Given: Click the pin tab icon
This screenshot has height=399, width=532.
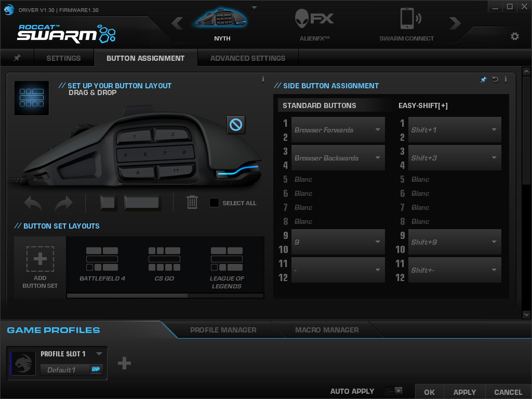Looking at the screenshot, I should pos(17,58).
